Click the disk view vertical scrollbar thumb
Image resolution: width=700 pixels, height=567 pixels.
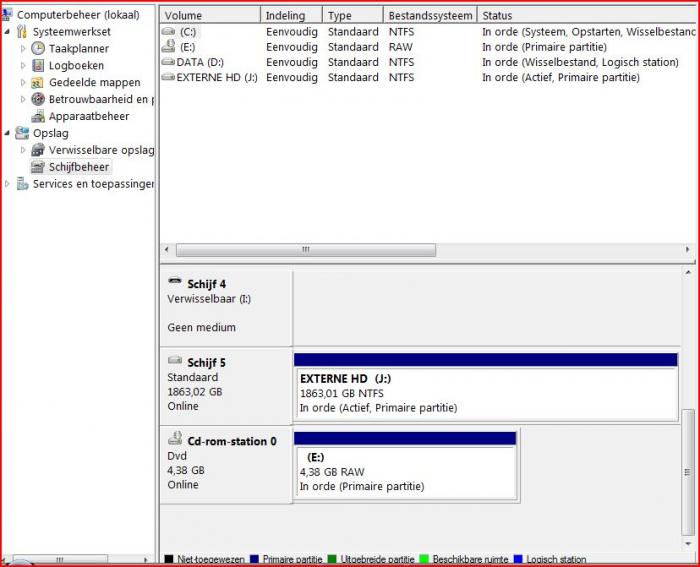point(688,472)
